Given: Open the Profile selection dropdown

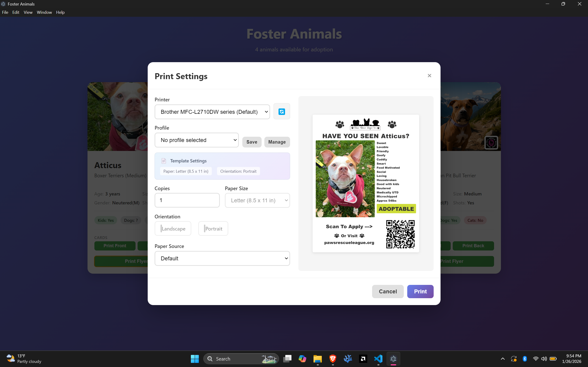Looking at the screenshot, I should [197, 140].
